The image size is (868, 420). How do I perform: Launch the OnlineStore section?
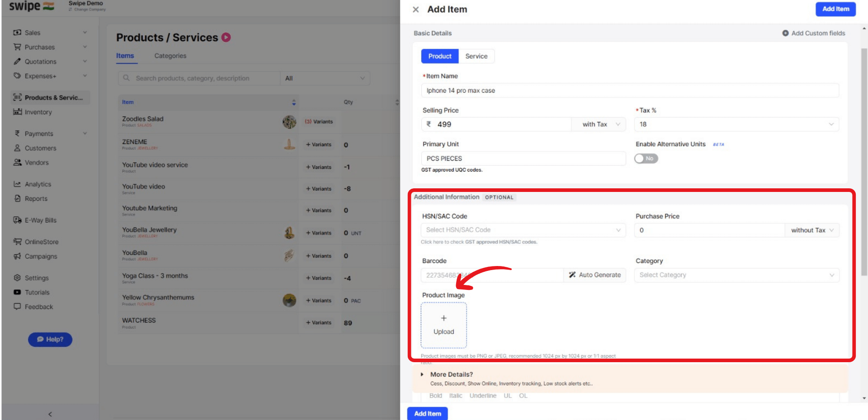coord(42,242)
